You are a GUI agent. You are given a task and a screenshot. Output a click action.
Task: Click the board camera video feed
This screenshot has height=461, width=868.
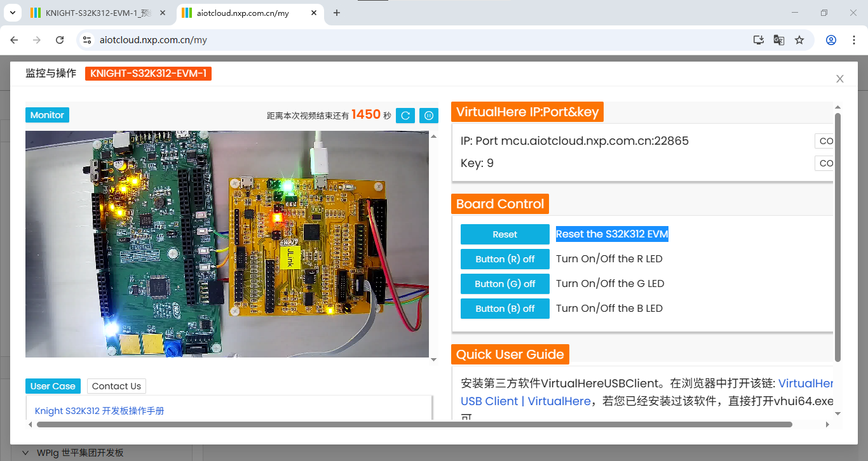pyautogui.click(x=227, y=244)
